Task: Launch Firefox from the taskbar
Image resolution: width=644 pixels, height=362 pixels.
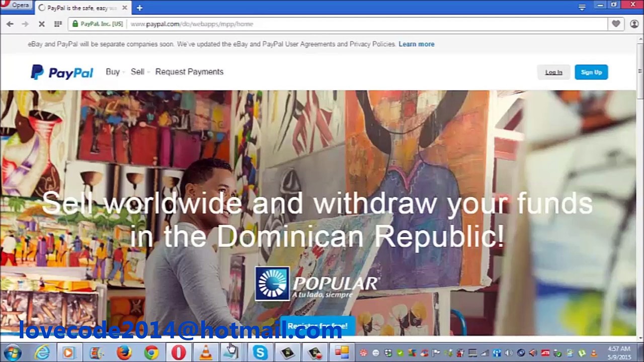Action: (124, 353)
